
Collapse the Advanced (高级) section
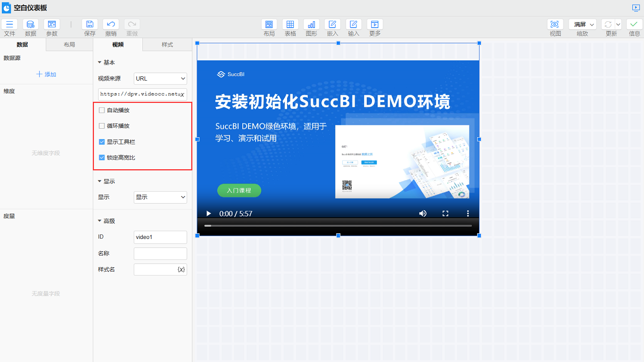[100, 221]
